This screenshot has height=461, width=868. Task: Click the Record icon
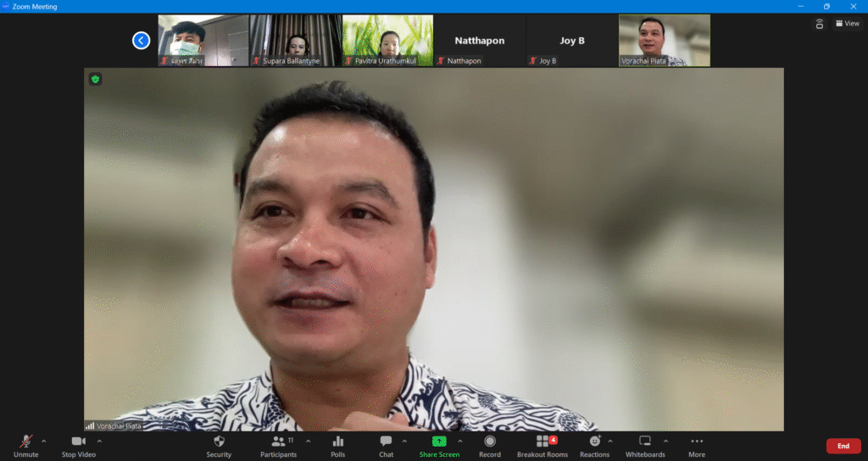(490, 442)
